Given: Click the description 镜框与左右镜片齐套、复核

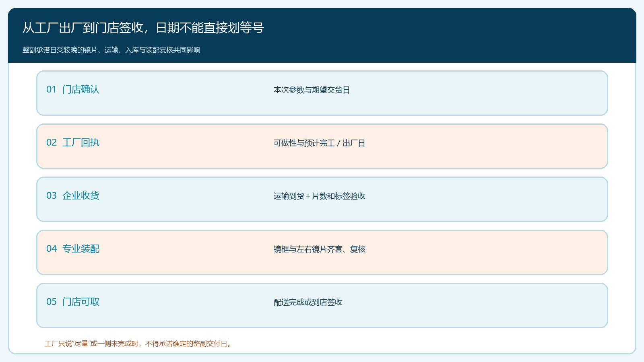Looking at the screenshot, I should (x=320, y=249).
